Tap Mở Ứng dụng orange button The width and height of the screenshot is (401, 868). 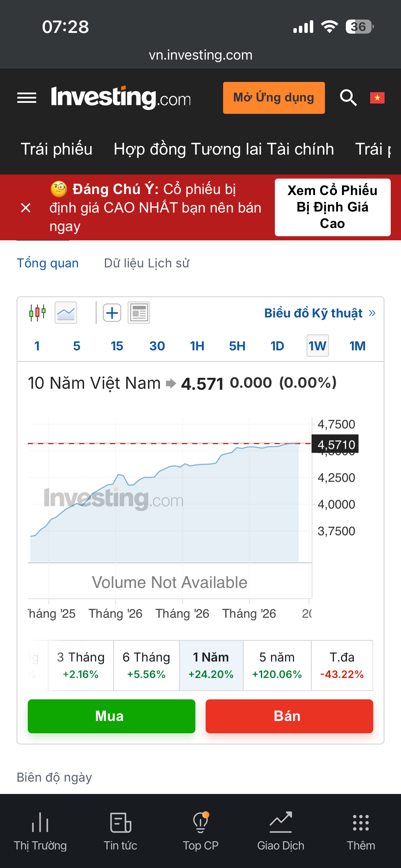(x=274, y=98)
